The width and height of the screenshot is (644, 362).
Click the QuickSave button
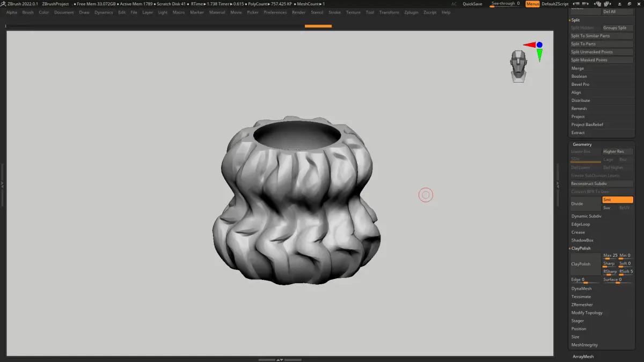(472, 4)
